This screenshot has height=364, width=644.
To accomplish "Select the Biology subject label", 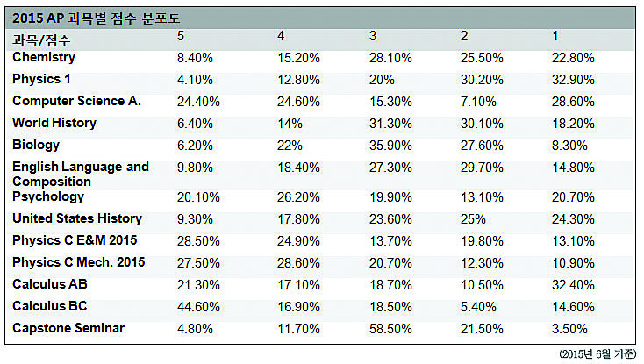I will pyautogui.click(x=36, y=145).
